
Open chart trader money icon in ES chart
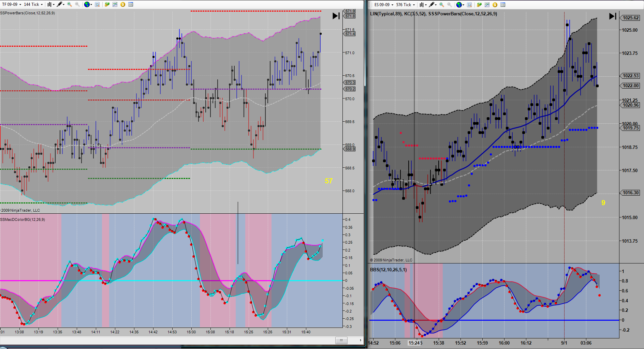[479, 5]
